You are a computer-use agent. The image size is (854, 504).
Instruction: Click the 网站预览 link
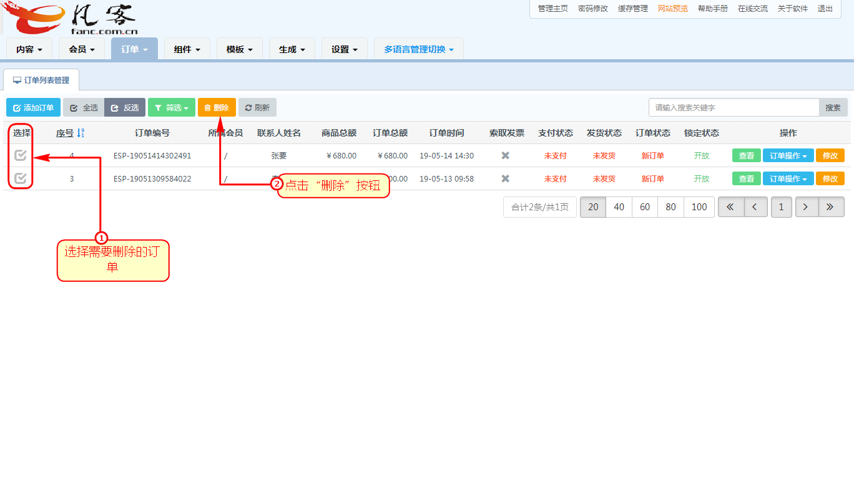pyautogui.click(x=672, y=9)
